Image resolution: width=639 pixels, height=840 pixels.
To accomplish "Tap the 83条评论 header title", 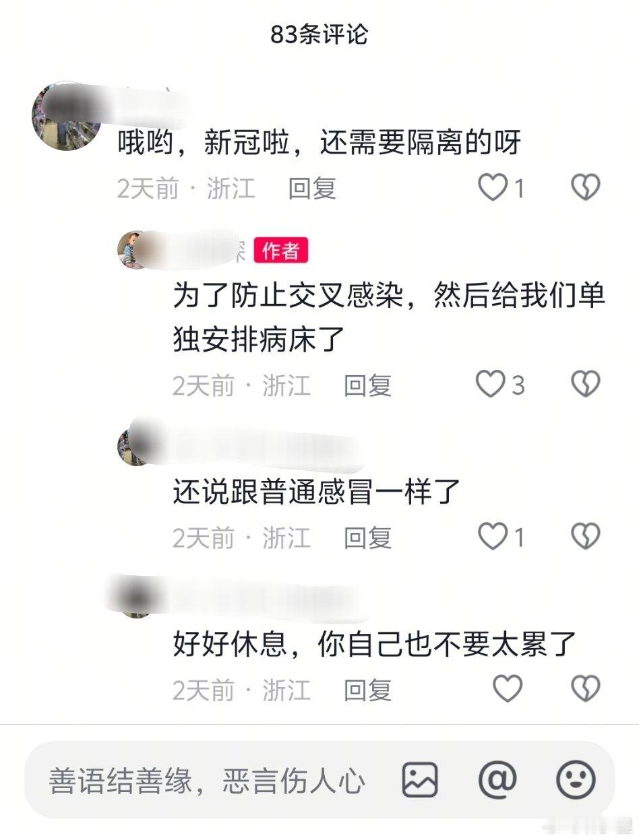I will pos(319,34).
